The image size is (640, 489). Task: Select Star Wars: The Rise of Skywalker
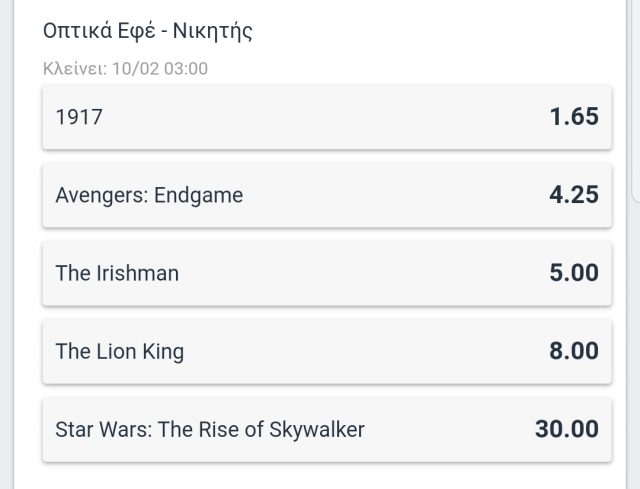(327, 430)
